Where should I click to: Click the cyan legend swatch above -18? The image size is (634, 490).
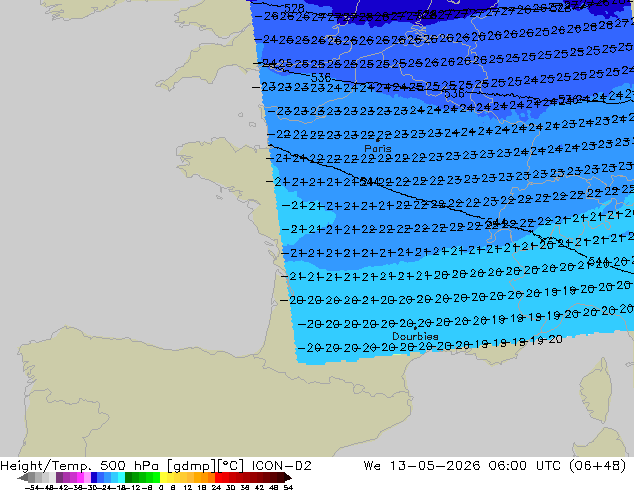(121, 477)
